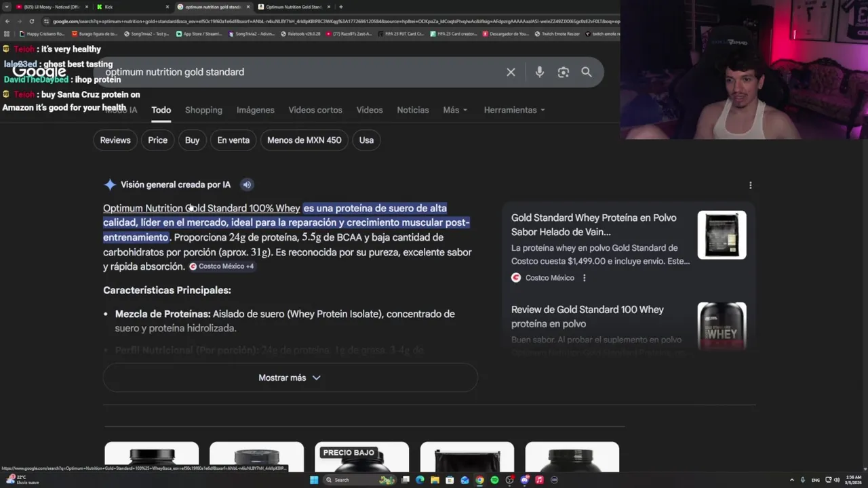Image resolution: width=868 pixels, height=488 pixels.
Task: Open Apple Music icon in the taskbar
Action: tap(539, 480)
